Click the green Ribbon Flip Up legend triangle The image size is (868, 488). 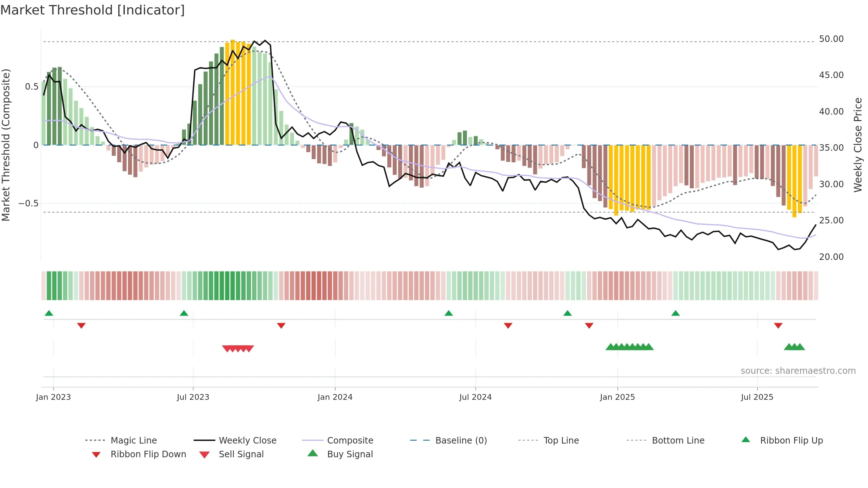(746, 440)
